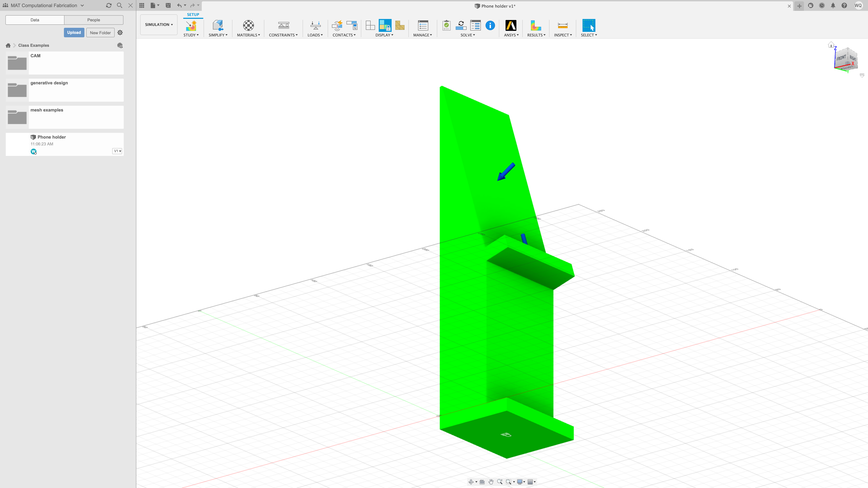Click the Upload button

pyautogui.click(x=74, y=32)
